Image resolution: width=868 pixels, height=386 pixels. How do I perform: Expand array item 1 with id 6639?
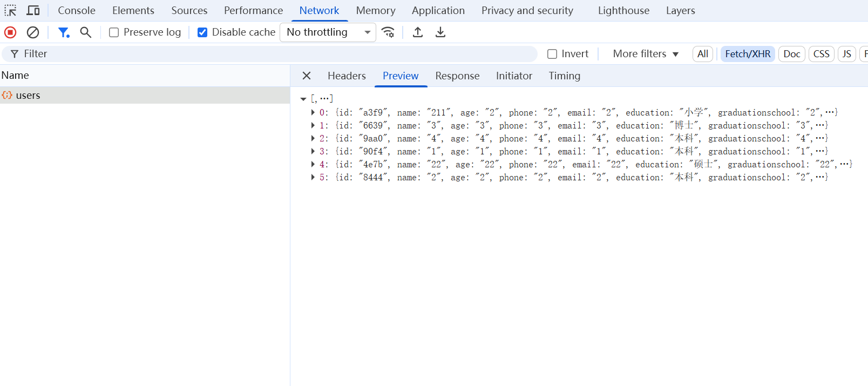(313, 125)
